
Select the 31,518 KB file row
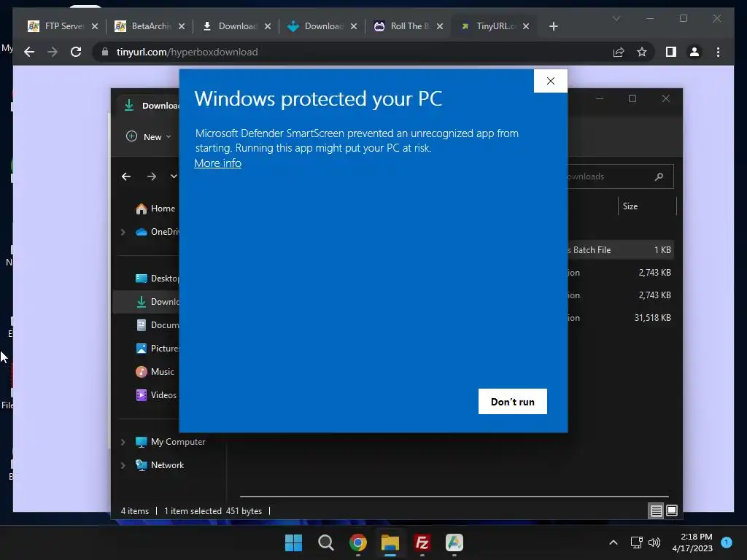(x=619, y=318)
